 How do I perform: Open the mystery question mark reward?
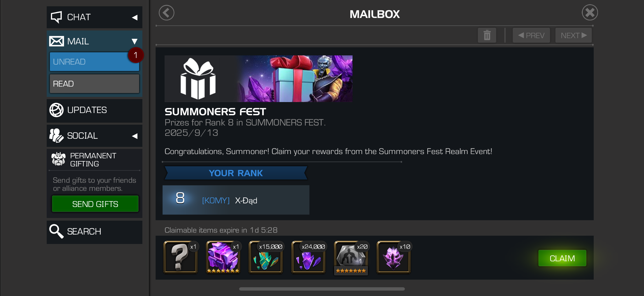[x=181, y=258]
